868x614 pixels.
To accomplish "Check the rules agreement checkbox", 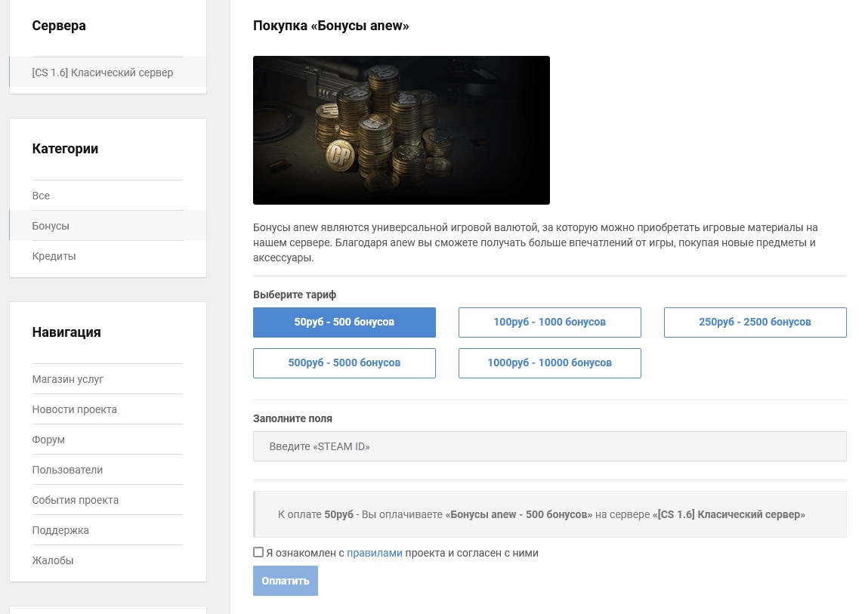I will point(258,552).
